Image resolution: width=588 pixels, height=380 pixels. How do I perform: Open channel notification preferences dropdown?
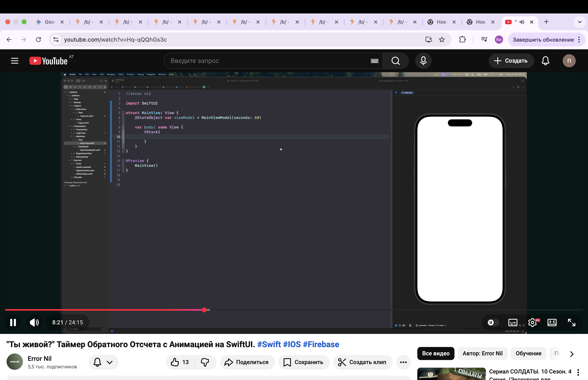[x=103, y=362]
